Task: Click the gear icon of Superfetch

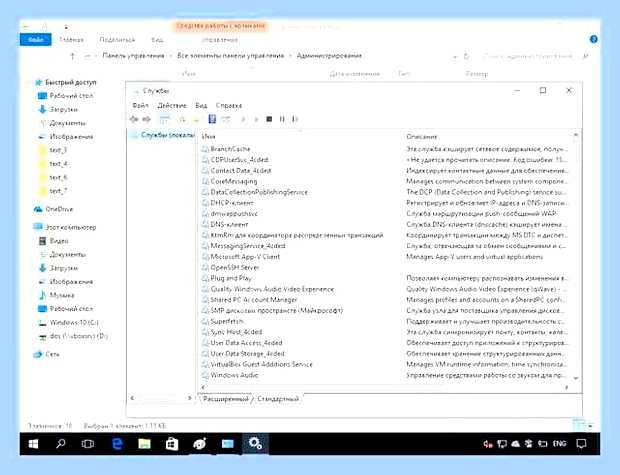Action: [205, 321]
